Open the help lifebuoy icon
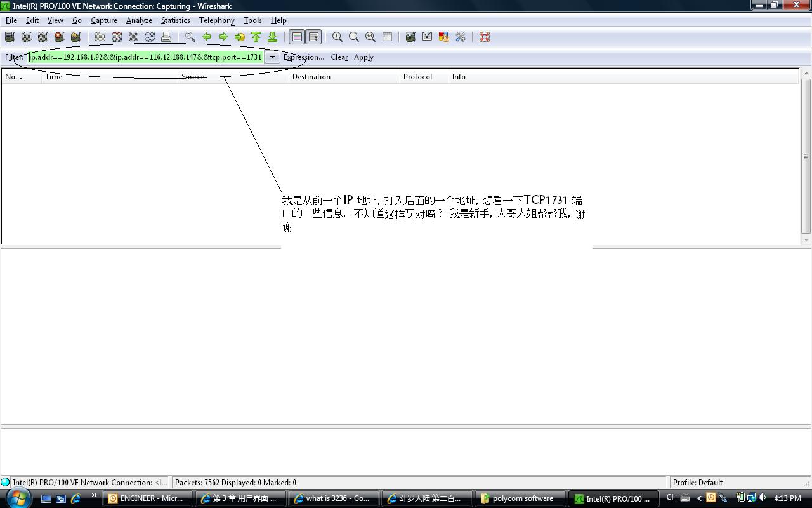This screenshot has height=508, width=812. [485, 37]
